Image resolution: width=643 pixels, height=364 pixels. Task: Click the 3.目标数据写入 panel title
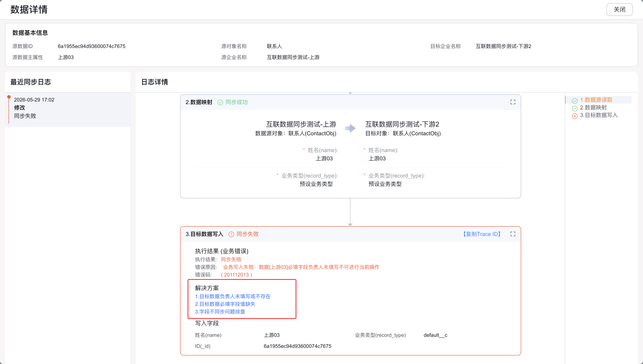(204, 234)
